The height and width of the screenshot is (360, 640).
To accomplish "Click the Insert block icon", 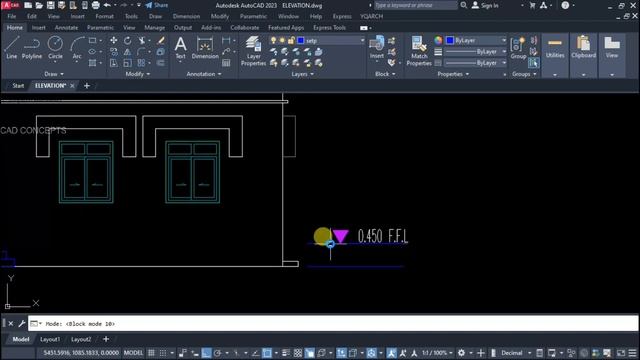I will point(376,47).
